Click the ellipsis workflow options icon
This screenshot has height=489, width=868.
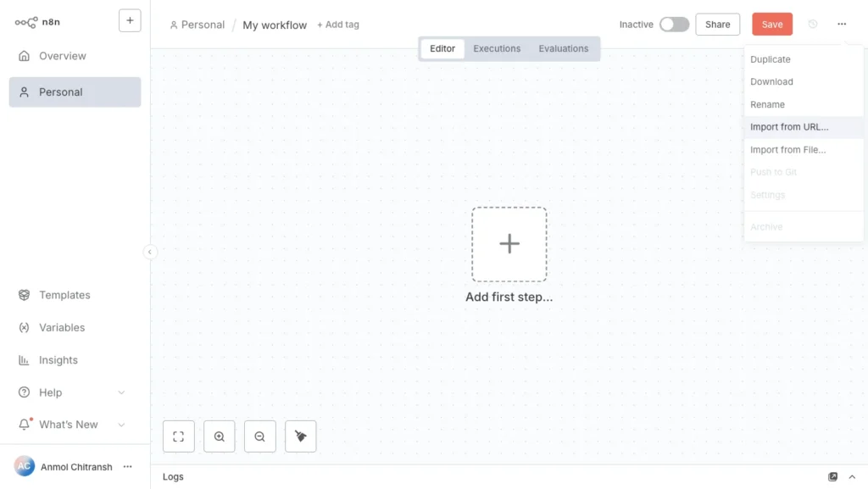pyautogui.click(x=842, y=24)
